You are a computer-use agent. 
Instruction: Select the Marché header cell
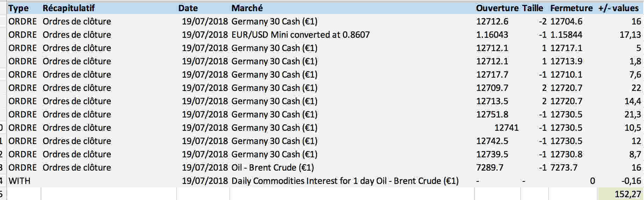tap(247, 8)
